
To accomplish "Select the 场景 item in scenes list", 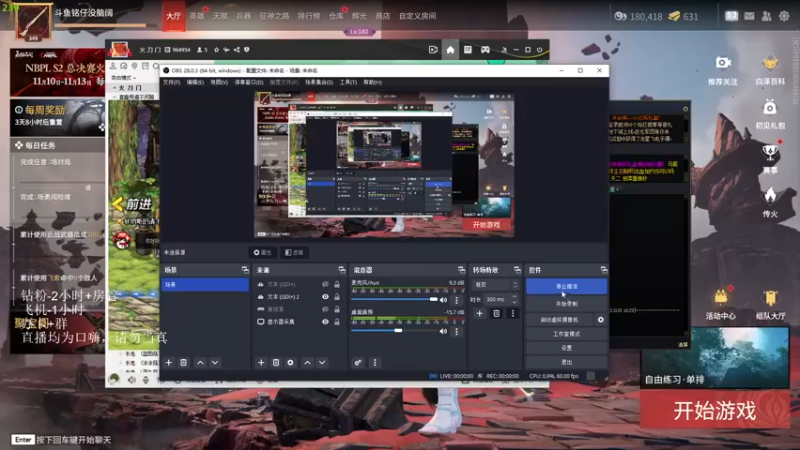I will [205, 284].
